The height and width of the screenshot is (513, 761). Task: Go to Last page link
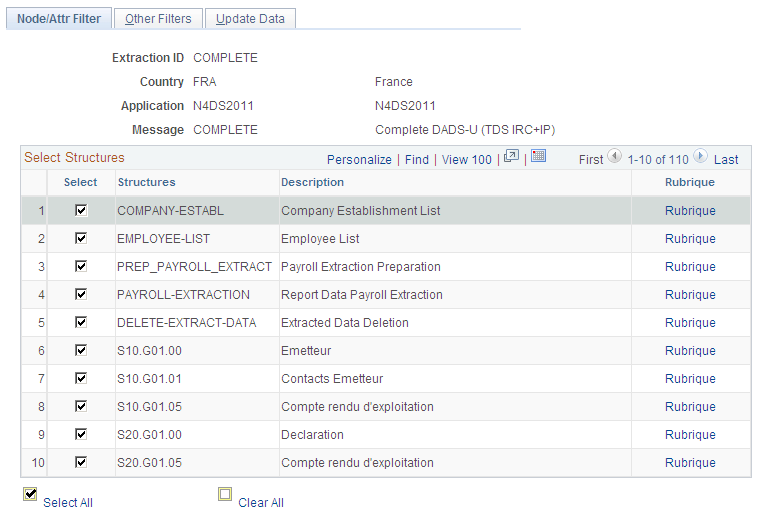coord(726,160)
